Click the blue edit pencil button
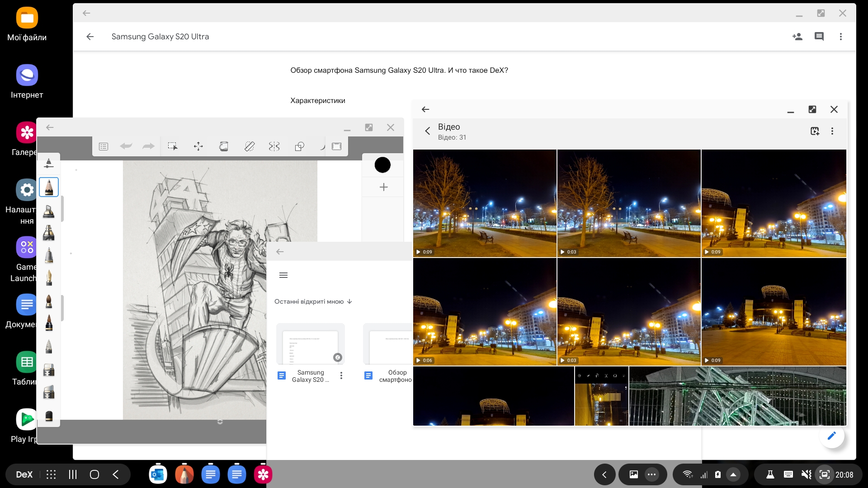The width and height of the screenshot is (868, 488). (x=831, y=436)
